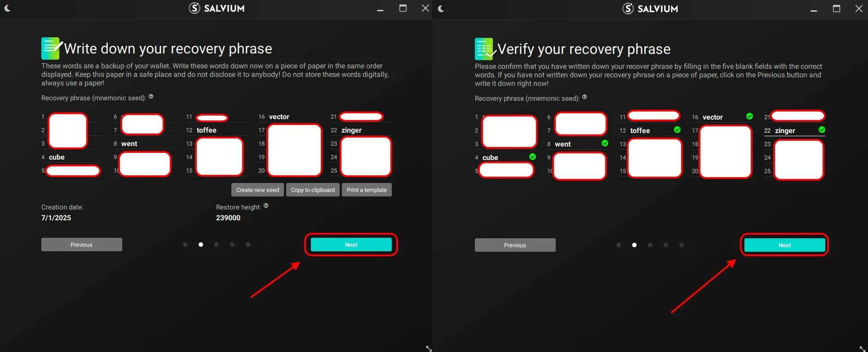
Task: Click Previous on Write down recovery phrase page
Action: tap(81, 245)
